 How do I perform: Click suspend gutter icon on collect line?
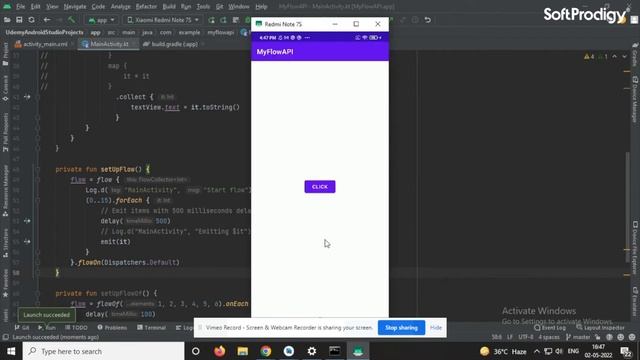coord(27,97)
